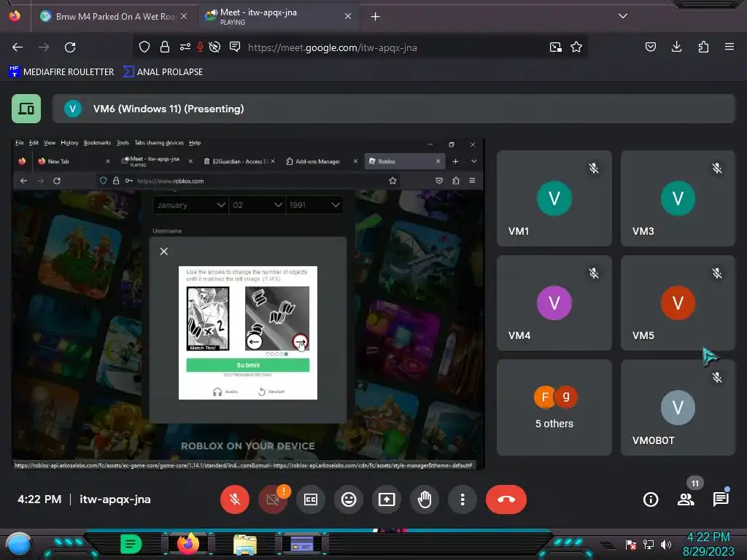Viewport: 747px width, 560px height.
Task: Toggle closed captions
Action: (x=311, y=499)
